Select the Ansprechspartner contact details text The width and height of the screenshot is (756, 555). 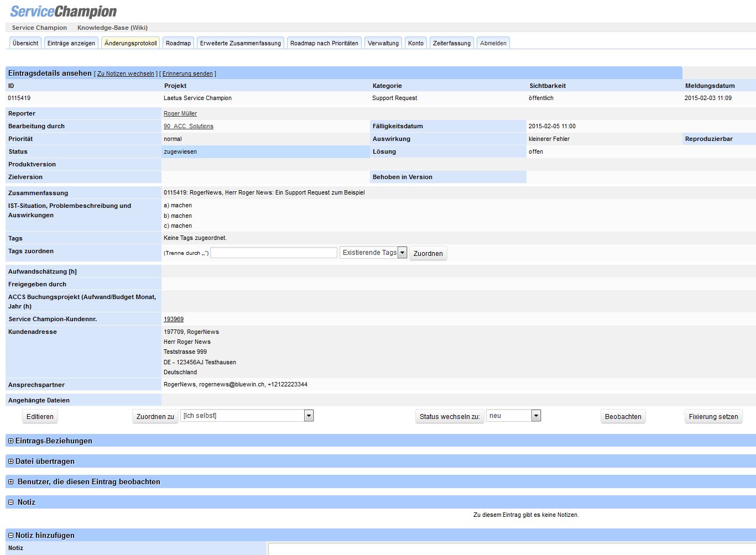(x=236, y=384)
